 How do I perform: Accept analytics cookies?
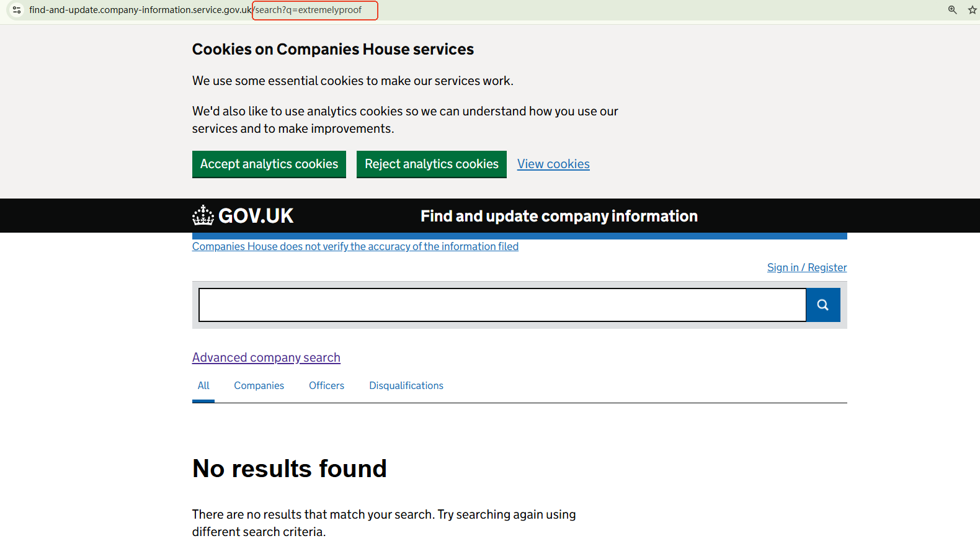269,164
